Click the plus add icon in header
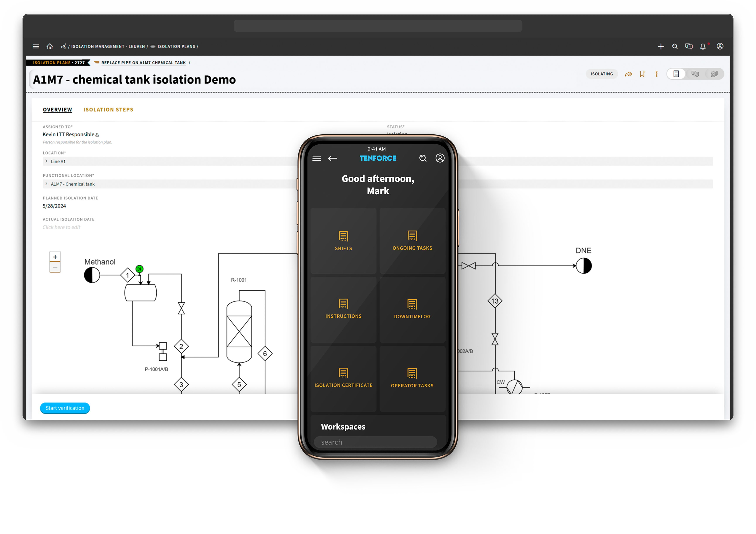Image resolution: width=756 pixels, height=534 pixels. tap(660, 46)
